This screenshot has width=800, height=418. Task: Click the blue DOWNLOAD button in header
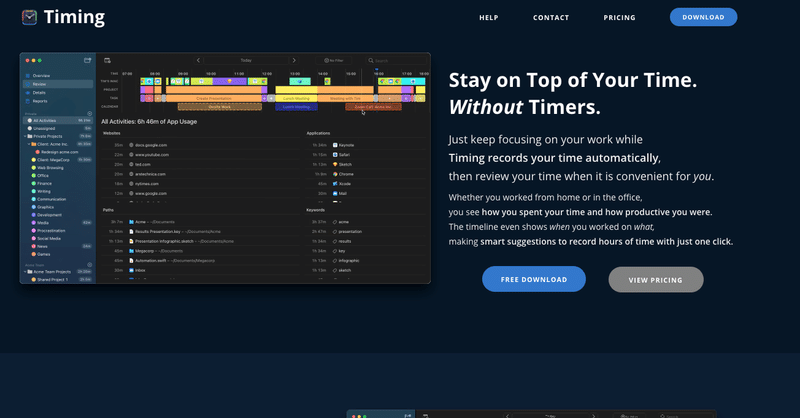point(703,17)
